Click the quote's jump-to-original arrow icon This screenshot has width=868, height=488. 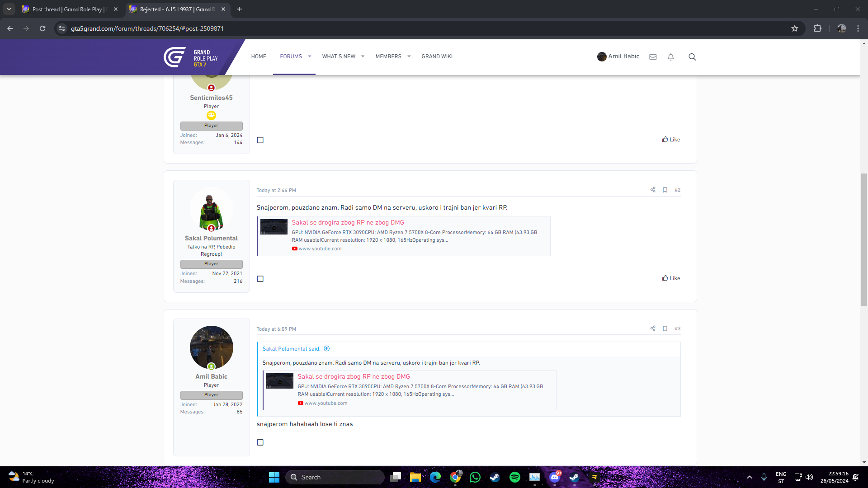coord(327,348)
